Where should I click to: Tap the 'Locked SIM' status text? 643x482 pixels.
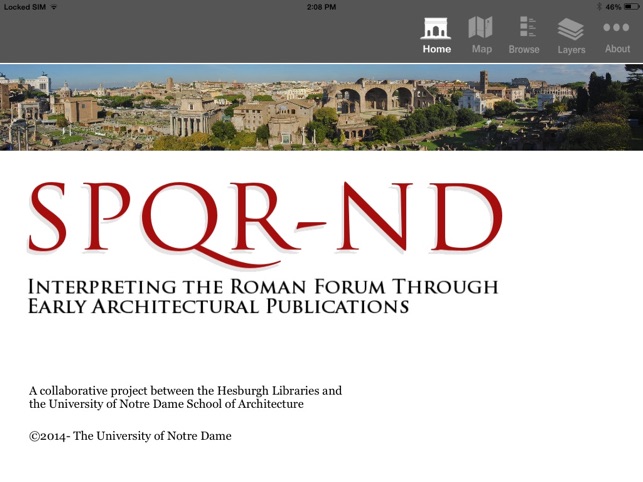click(x=25, y=7)
